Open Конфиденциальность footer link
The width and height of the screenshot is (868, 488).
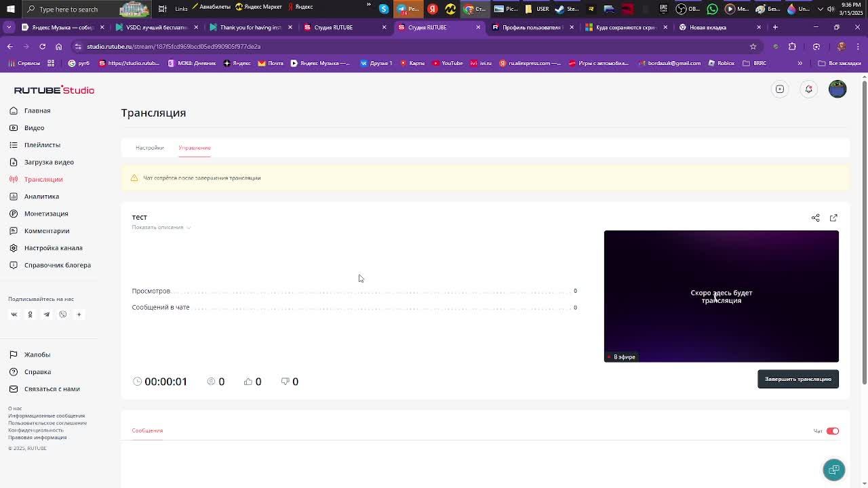point(35,430)
